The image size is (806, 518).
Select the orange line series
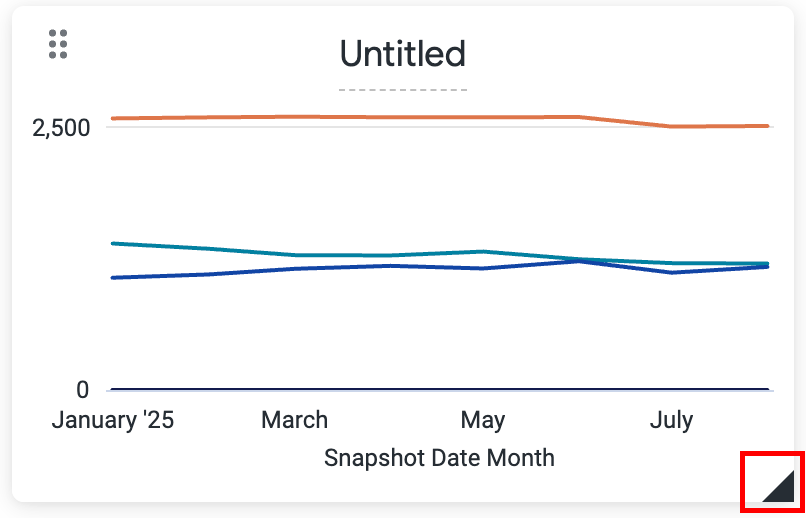pyautogui.click(x=400, y=117)
